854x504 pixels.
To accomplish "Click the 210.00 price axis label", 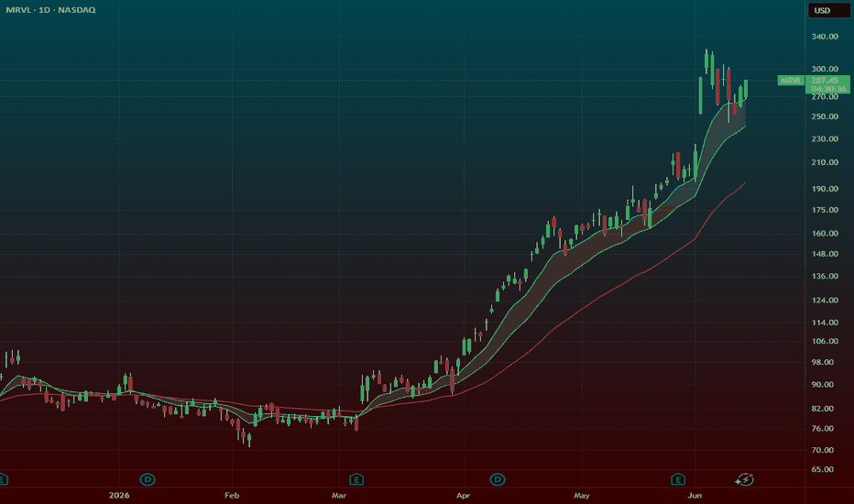I will tap(825, 162).
